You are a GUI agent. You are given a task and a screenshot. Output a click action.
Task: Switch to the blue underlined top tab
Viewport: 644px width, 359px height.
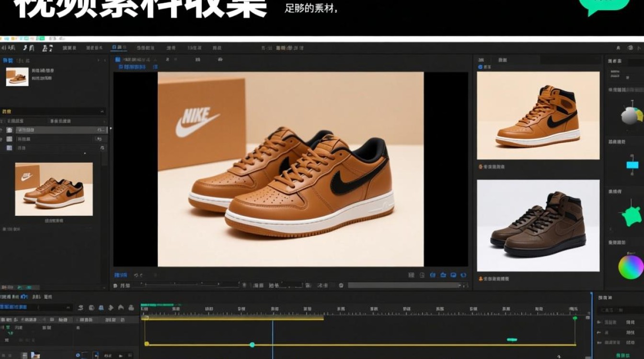coord(119,48)
